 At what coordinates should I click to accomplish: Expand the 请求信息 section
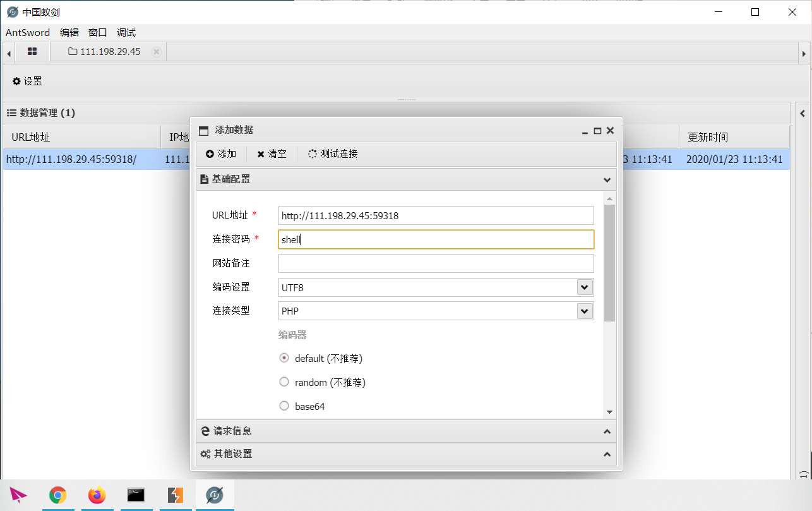(x=406, y=431)
